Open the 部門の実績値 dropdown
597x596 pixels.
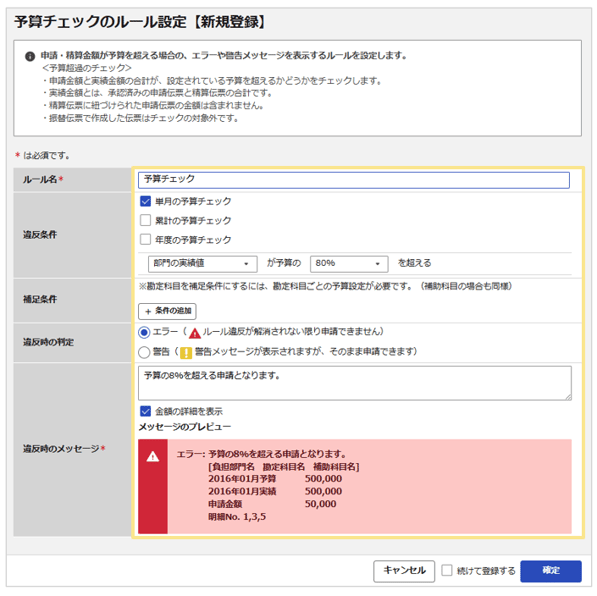tap(203, 264)
